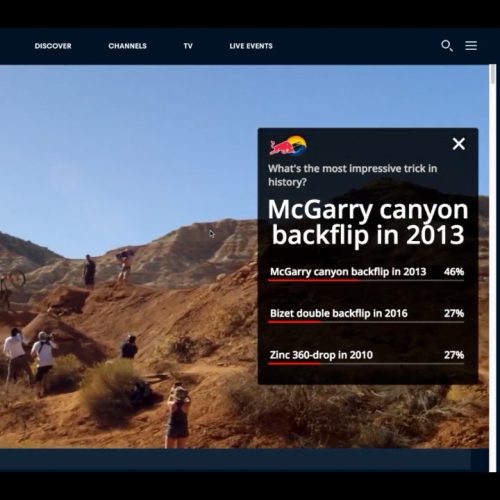Click the large McGarry canyon backflip heading
Screen dimensions: 500x500
tap(368, 222)
